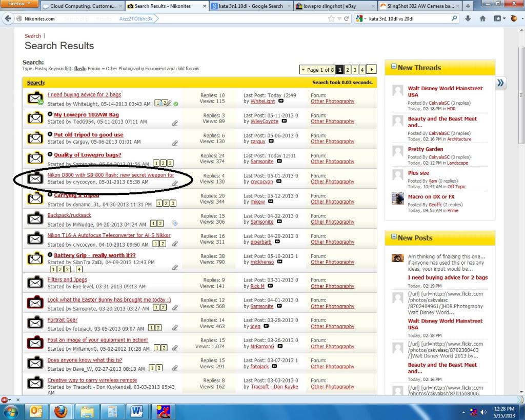
Task: Click the bookmark star in the address bar
Action: click(332, 18)
